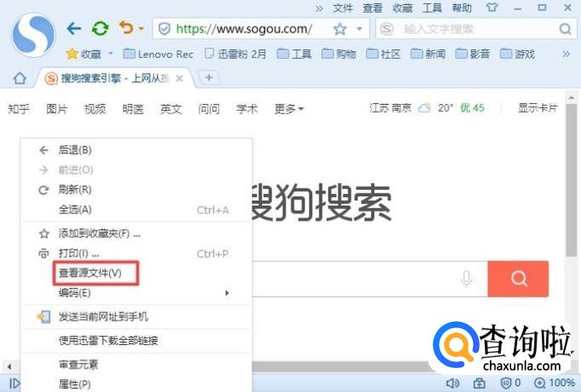Click the vertical scrollbar thumb on the page
Image resolution: width=581 pixels, height=392 pixels.
571,179
